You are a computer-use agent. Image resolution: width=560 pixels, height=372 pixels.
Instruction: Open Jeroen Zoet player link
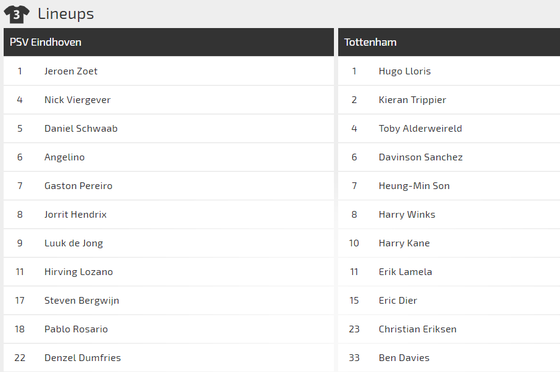coord(71,71)
